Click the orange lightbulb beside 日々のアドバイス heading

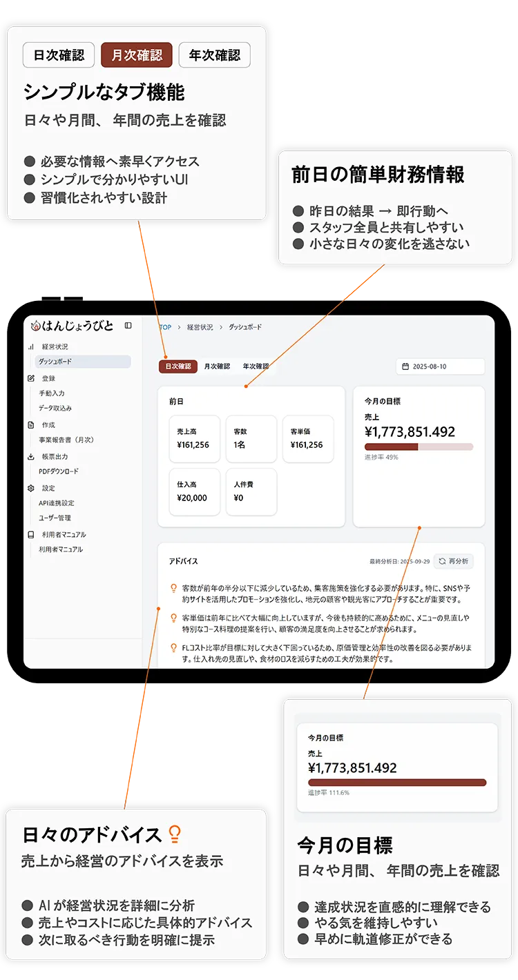click(x=175, y=834)
